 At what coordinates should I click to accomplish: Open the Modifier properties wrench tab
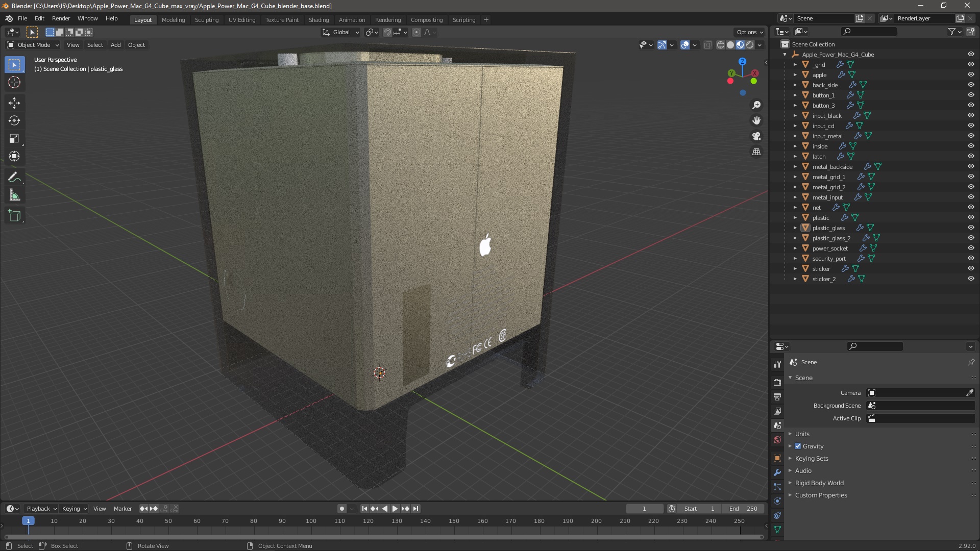777,472
